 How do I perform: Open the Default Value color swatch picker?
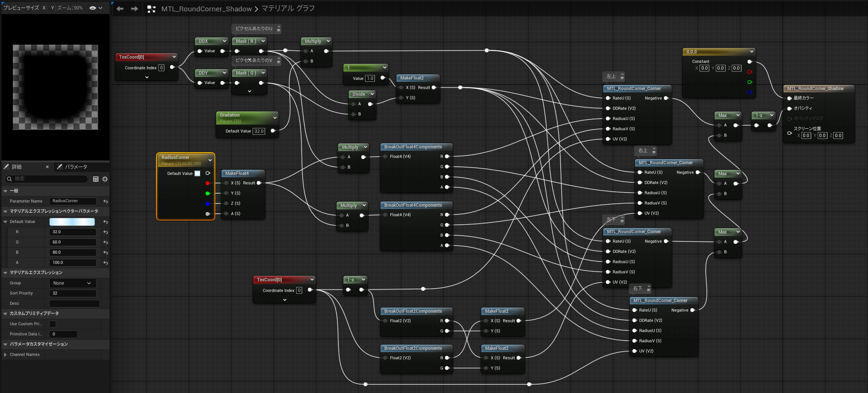coord(72,222)
